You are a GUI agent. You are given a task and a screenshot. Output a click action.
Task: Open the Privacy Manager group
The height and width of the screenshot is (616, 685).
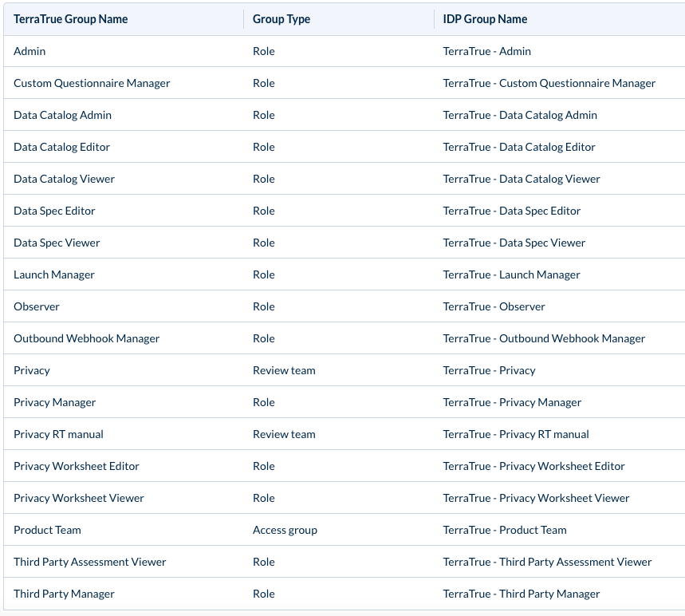pos(54,402)
